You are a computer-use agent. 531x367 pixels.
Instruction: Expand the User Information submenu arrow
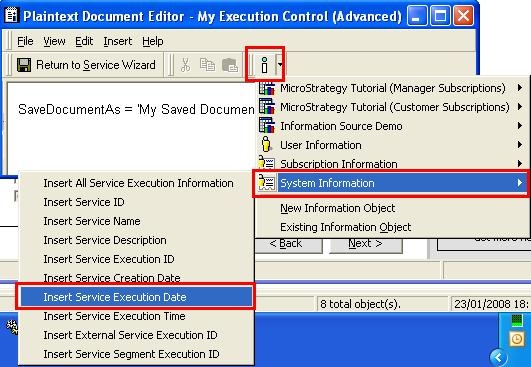pos(520,145)
